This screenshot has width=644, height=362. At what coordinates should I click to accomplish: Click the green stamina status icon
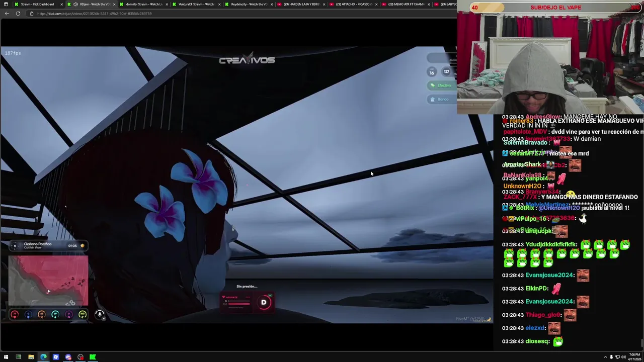pos(83,315)
